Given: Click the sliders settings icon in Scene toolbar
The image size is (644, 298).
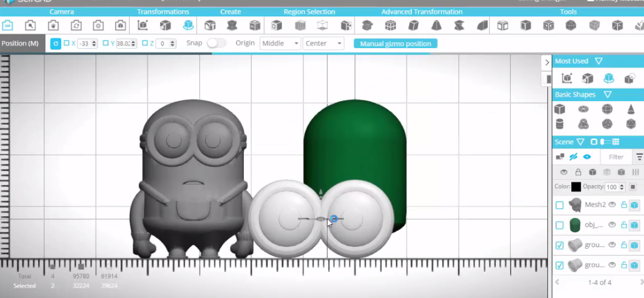Looking at the screenshot, I should pyautogui.click(x=635, y=172).
